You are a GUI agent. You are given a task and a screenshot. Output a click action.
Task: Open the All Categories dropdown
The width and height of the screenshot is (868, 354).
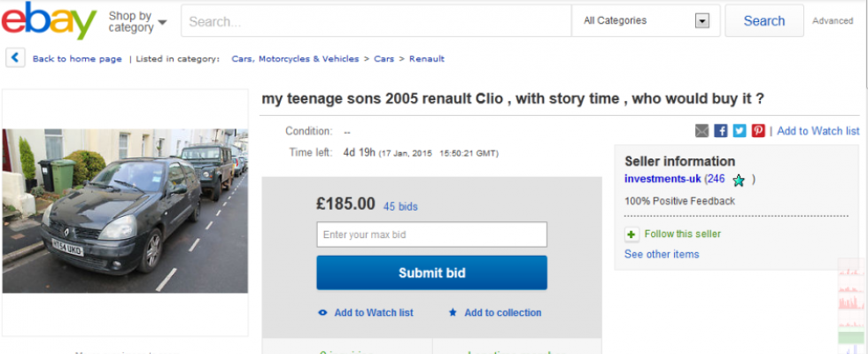pyautogui.click(x=647, y=20)
